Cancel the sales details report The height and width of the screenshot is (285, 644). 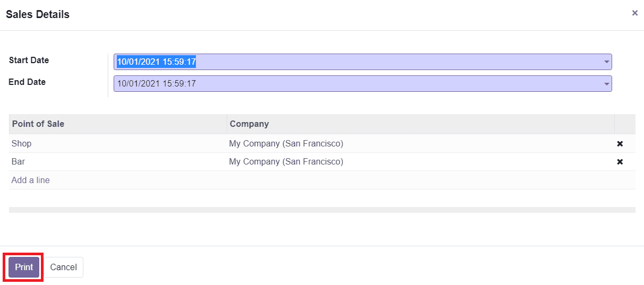[63, 267]
